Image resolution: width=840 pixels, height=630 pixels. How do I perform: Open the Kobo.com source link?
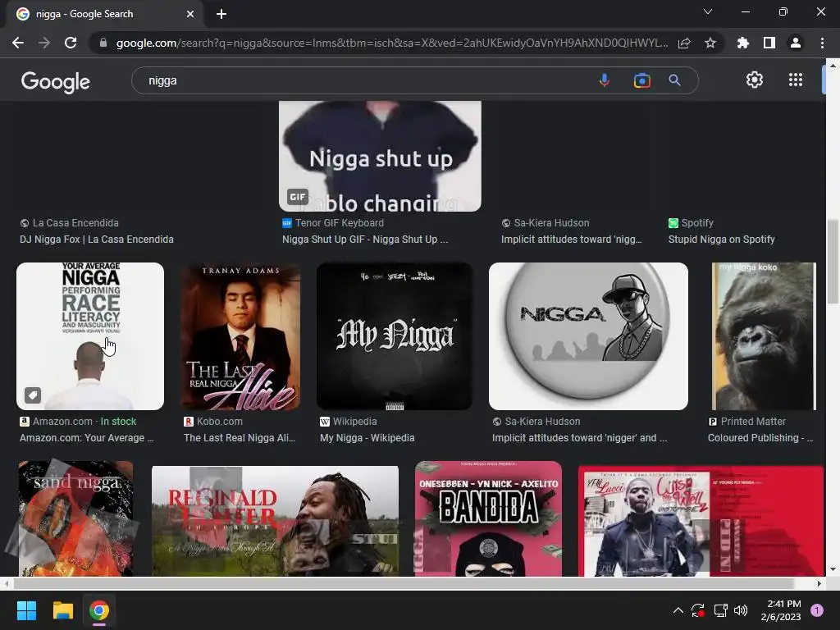click(213, 422)
